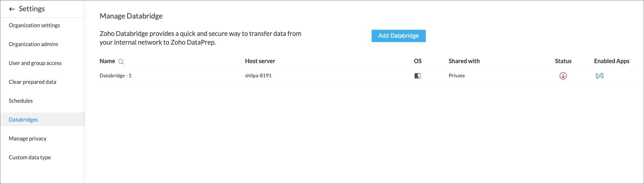
Task: Select the Databridges sidebar item
Action: pos(23,120)
